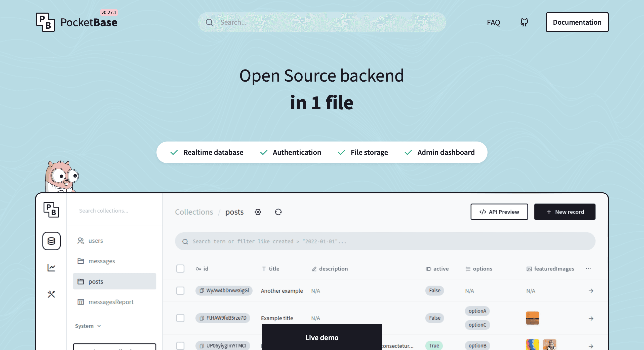Select all records with header checkbox

point(180,269)
